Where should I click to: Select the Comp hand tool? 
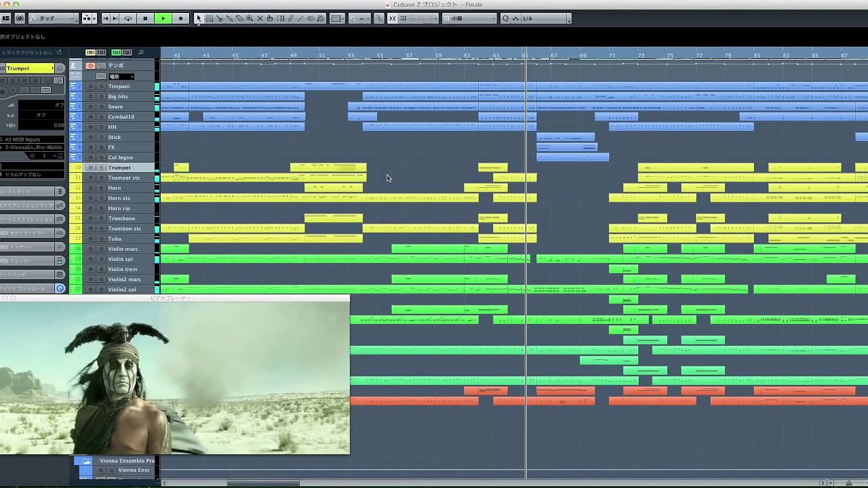click(270, 18)
